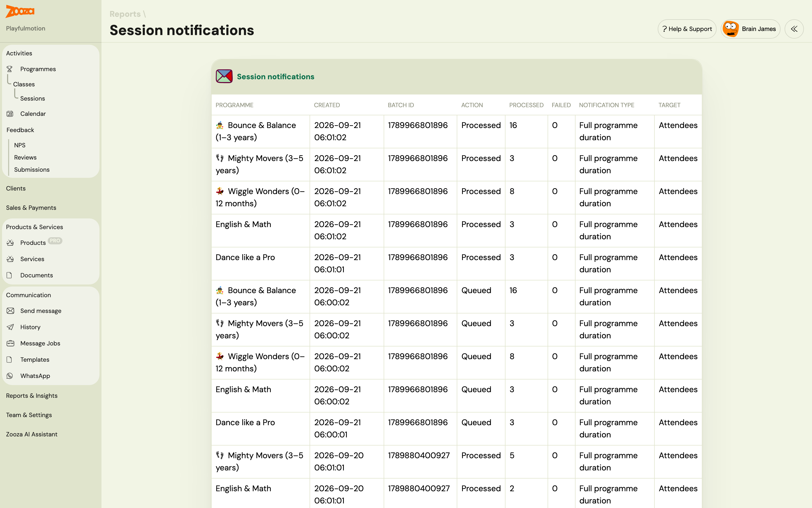Screen dimensions: 812x508
Task: Click the Zooza logo
Action: click(x=20, y=11)
